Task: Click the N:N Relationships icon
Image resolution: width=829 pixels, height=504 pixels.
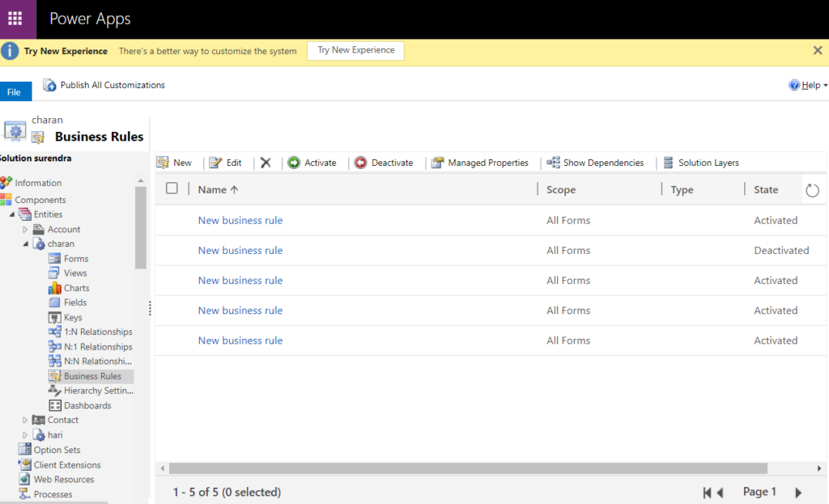Action: point(54,361)
